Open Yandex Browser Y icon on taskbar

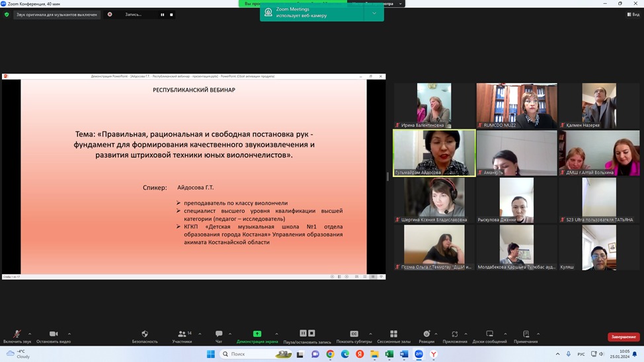pyautogui.click(x=434, y=354)
